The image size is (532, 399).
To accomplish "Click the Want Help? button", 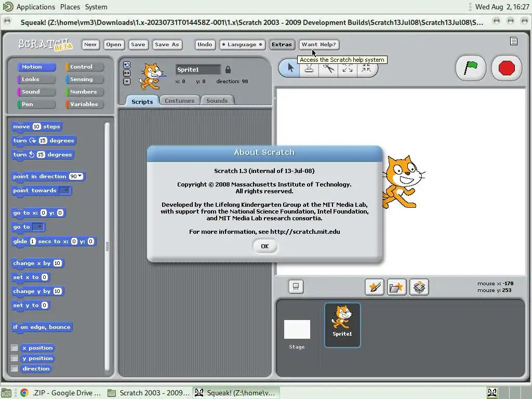I will [318, 45].
